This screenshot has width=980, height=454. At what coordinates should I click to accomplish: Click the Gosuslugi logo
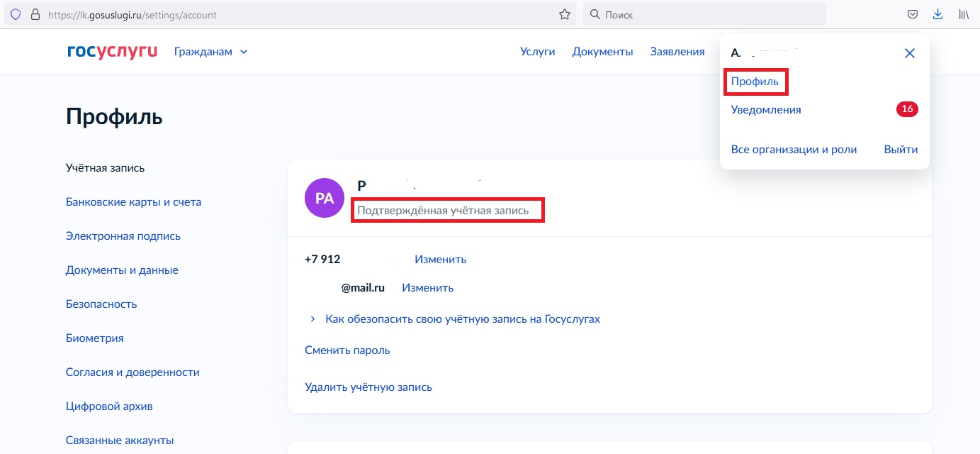pyautogui.click(x=112, y=51)
